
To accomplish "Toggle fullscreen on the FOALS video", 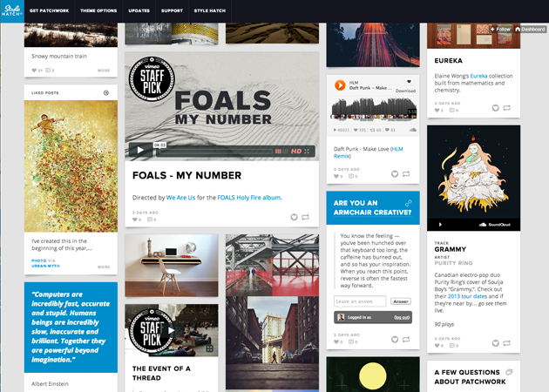I will [307, 152].
